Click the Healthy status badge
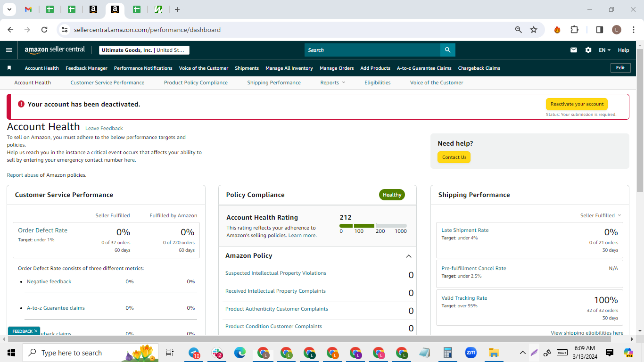644x362 pixels. coord(392,195)
